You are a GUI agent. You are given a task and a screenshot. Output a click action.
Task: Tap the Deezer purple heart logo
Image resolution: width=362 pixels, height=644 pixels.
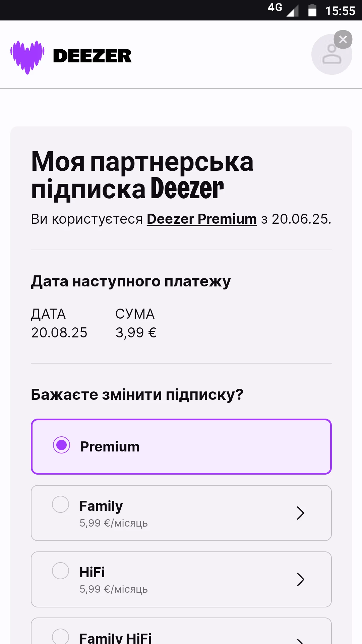coord(27,57)
